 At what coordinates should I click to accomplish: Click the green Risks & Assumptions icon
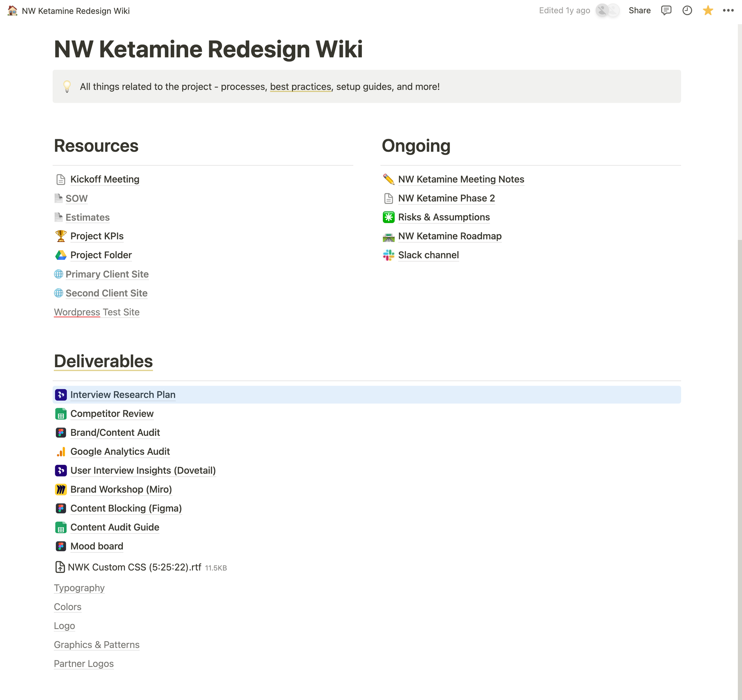pyautogui.click(x=388, y=217)
